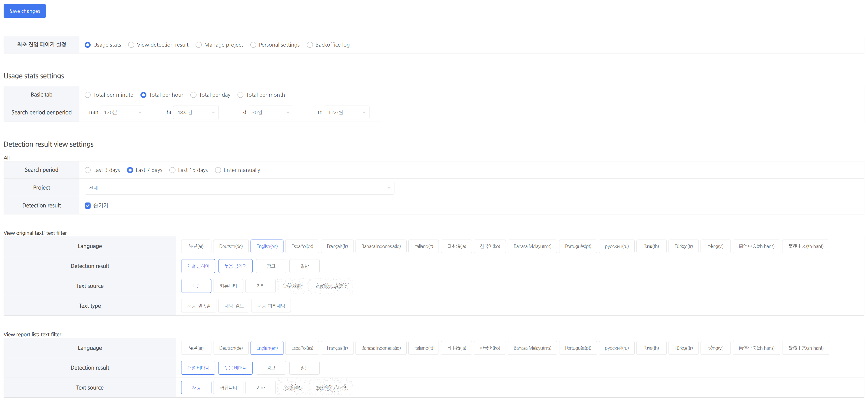Uncheck the 숨기기 detection result checkbox
Screen dimensions: 868x400
pos(88,205)
